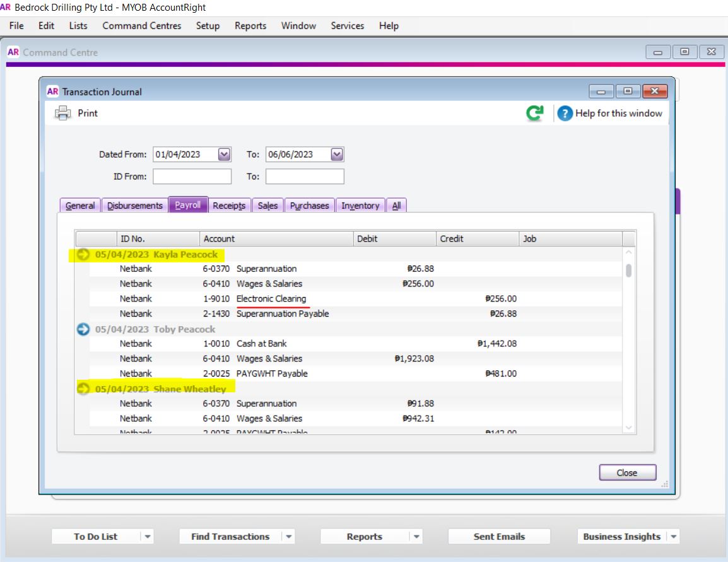Open the Dated From date dropdown
The height and width of the screenshot is (562, 728).
224,154
